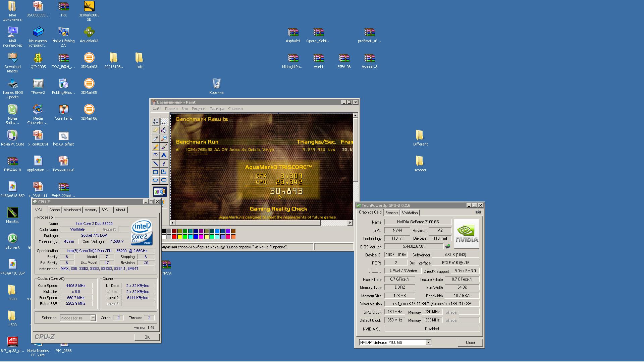Switch to the SPD tab in CPU-Z
The width and height of the screenshot is (644, 362).
pyautogui.click(x=105, y=210)
